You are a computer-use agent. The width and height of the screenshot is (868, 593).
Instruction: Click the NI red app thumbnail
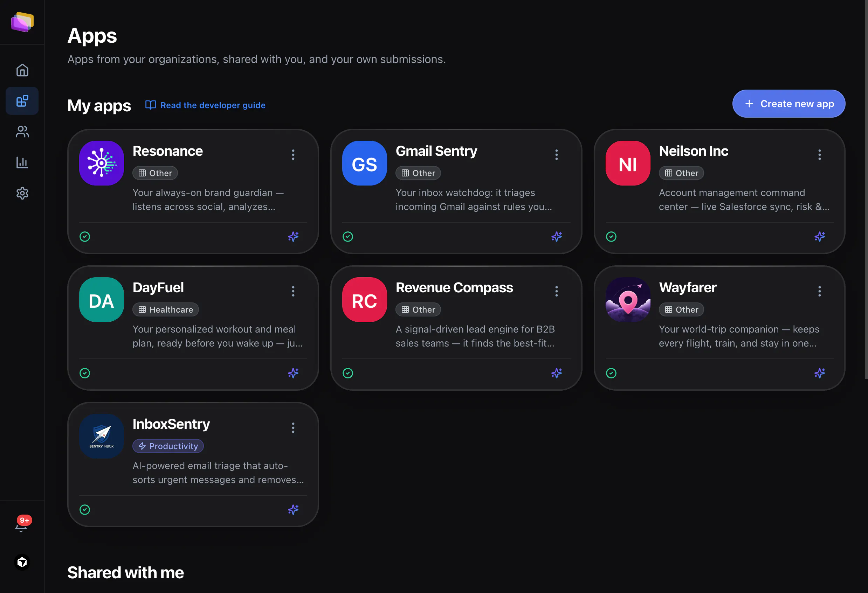tap(628, 163)
